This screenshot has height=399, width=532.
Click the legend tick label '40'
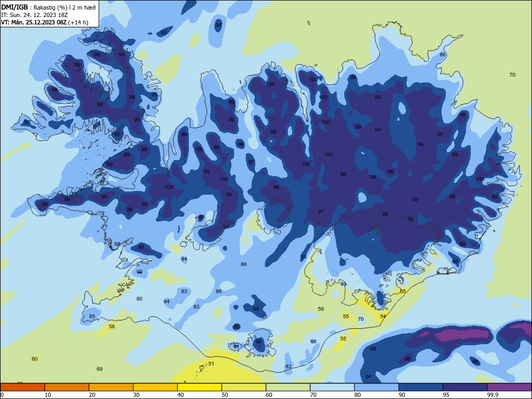click(x=180, y=395)
